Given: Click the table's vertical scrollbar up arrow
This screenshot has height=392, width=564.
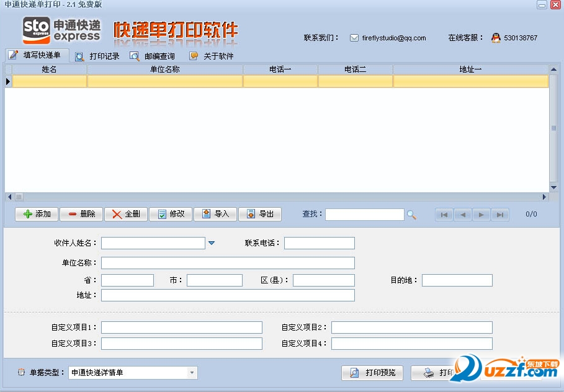Looking at the screenshot, I should (x=554, y=69).
